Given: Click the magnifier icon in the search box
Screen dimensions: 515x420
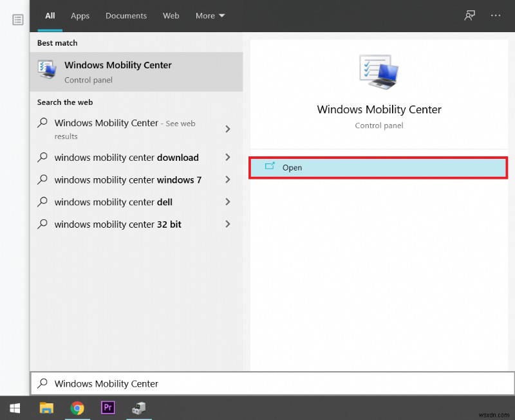Looking at the screenshot, I should tap(42, 383).
